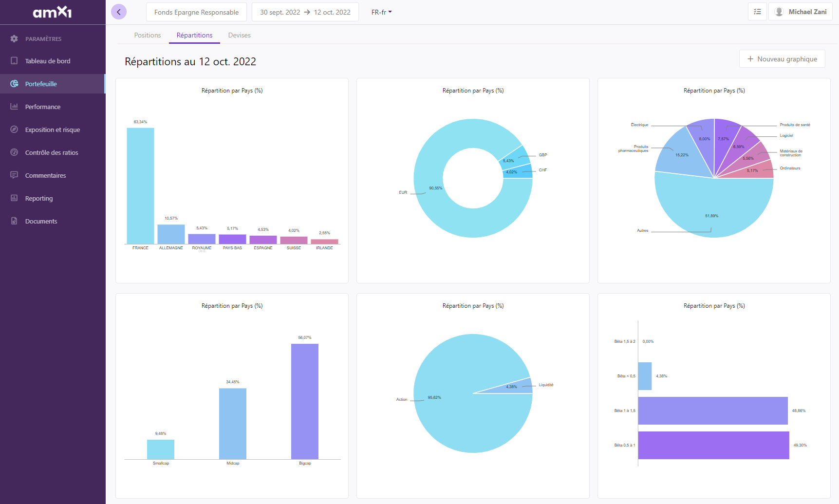Click Bigcap bar in cap chart
839x504 pixels.
[305, 401]
